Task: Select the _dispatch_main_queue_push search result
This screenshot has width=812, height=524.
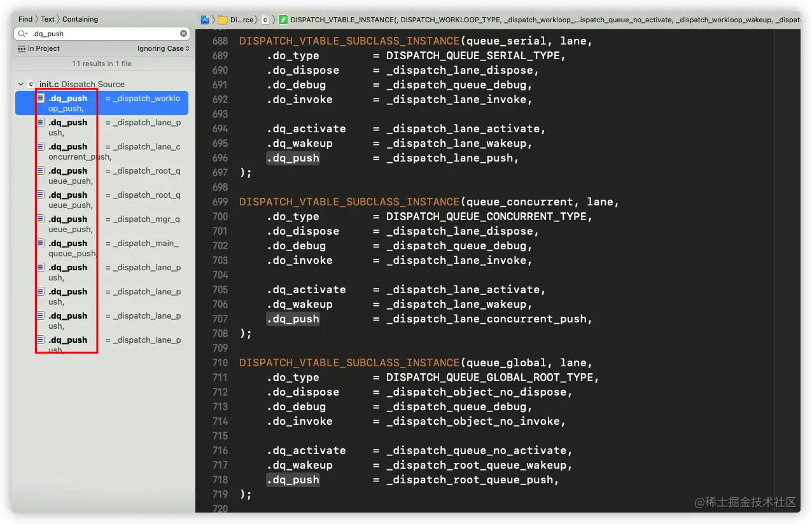Action: click(102, 248)
